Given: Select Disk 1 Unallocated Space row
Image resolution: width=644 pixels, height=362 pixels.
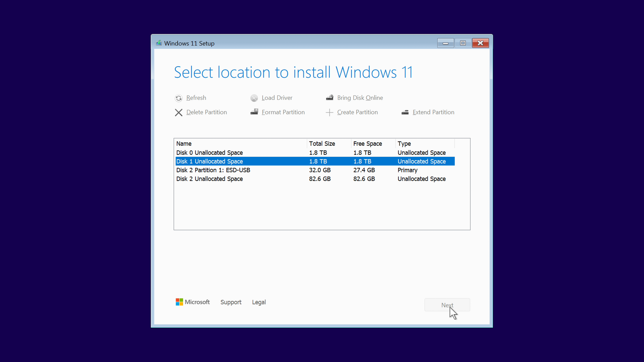Looking at the screenshot, I should (315, 161).
